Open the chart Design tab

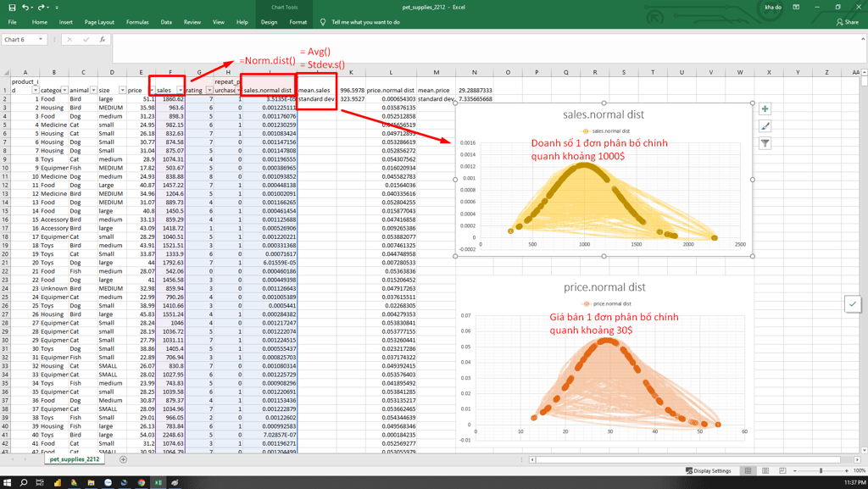(x=269, y=22)
